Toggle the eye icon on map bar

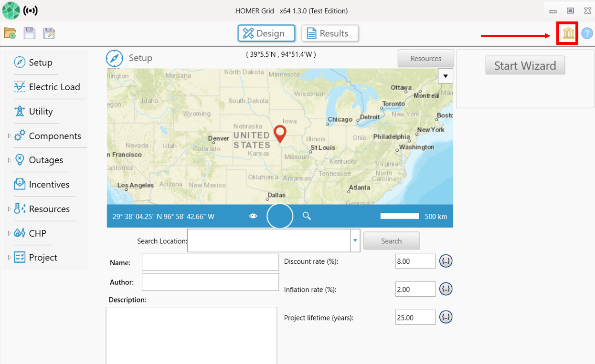[x=253, y=216]
